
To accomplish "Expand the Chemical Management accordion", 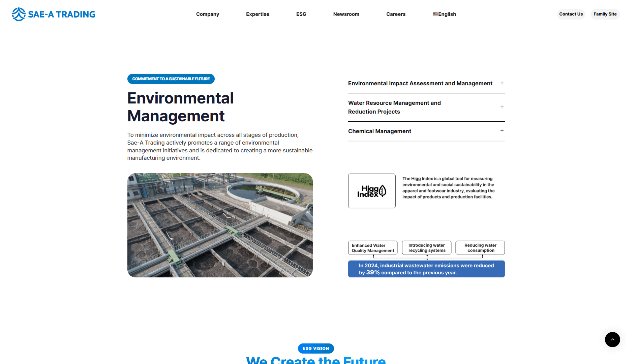I will tap(426, 131).
